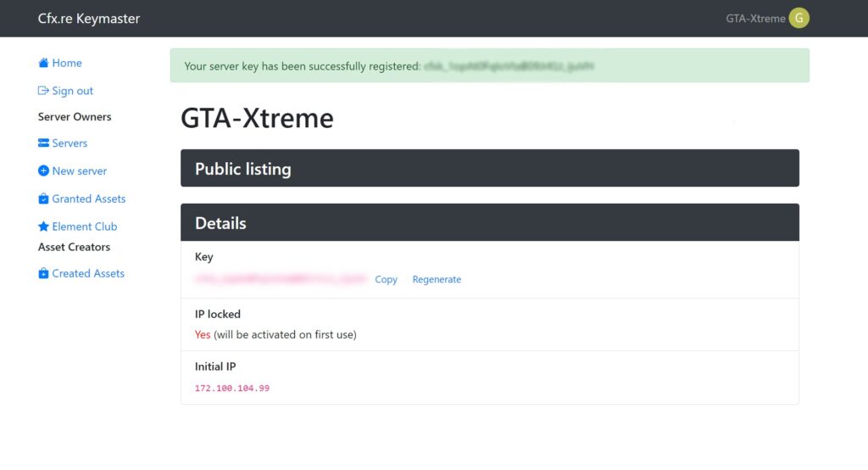Click the Servers stack icon
Image resolution: width=868 pixels, height=470 pixels.
(x=43, y=143)
